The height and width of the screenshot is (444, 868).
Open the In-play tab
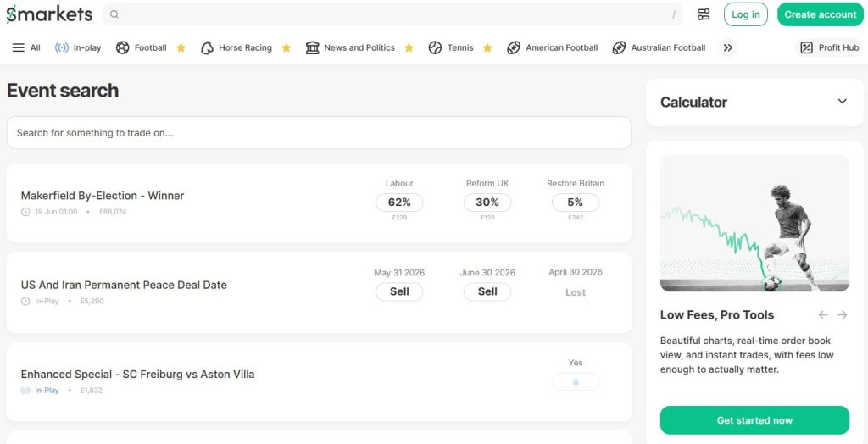point(78,47)
